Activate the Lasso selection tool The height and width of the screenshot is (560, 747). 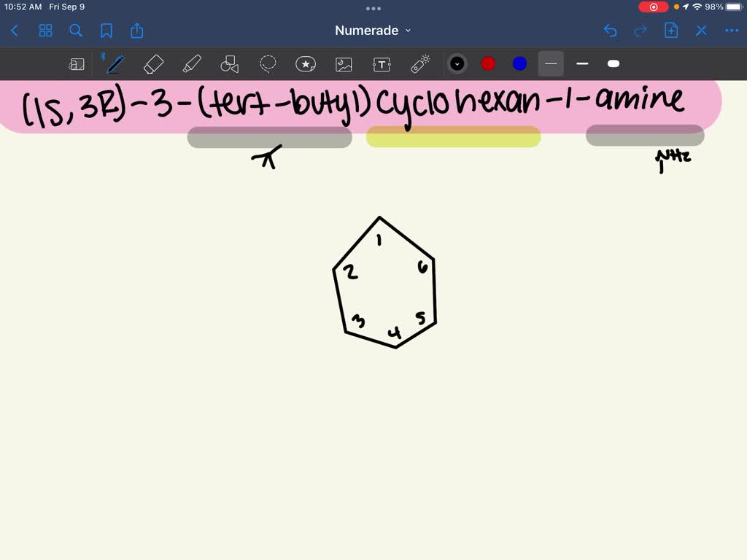pos(268,64)
